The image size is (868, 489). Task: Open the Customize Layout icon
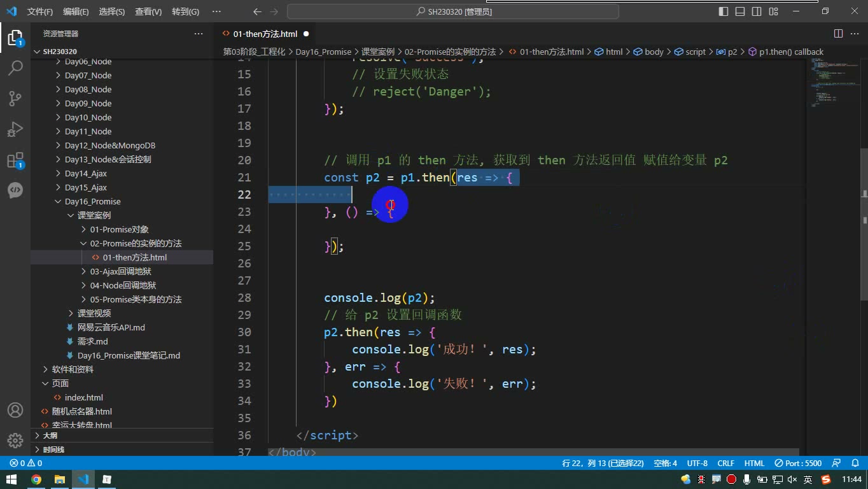click(x=773, y=11)
